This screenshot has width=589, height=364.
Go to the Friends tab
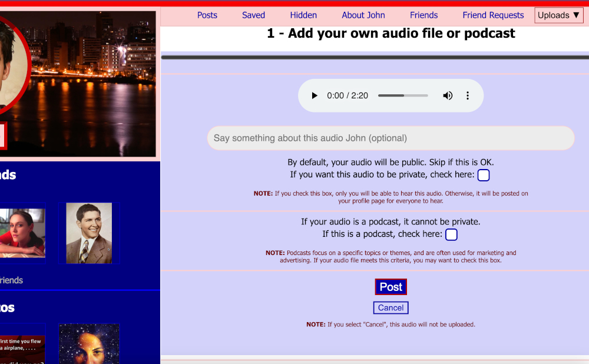423,15
